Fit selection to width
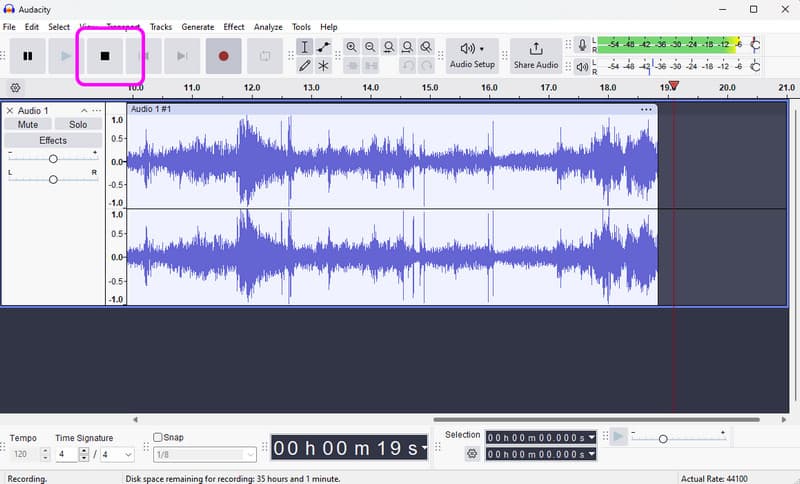Viewport: 800px width, 484px height. [x=389, y=47]
